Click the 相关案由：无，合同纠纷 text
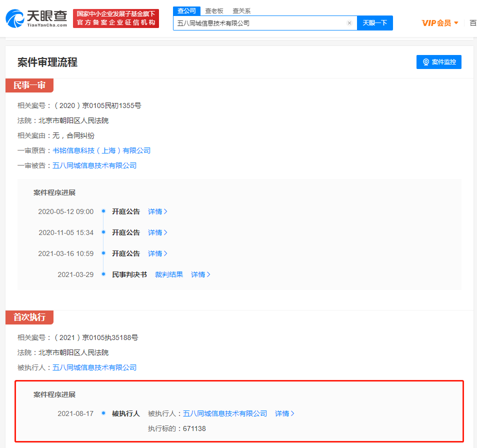This screenshot has height=448, width=477. pos(56,135)
